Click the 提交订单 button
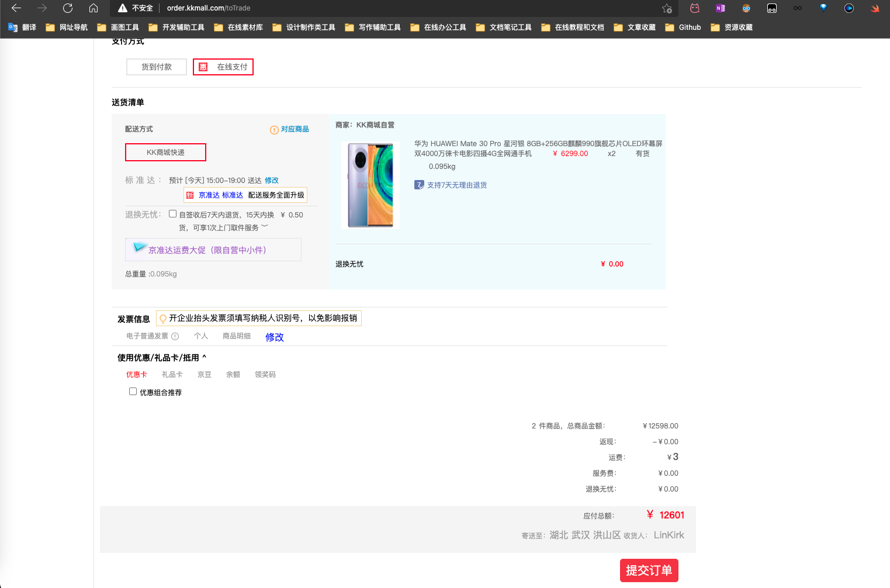 (x=649, y=570)
